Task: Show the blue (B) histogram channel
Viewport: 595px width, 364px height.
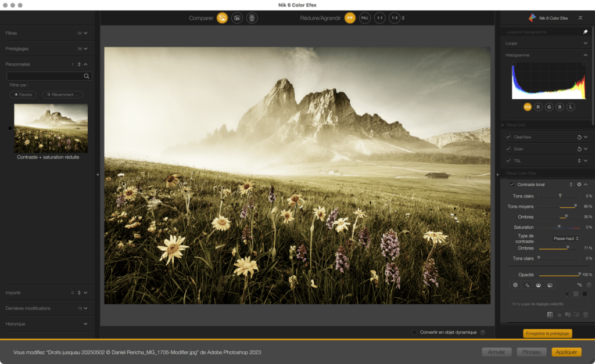Action: [x=560, y=107]
